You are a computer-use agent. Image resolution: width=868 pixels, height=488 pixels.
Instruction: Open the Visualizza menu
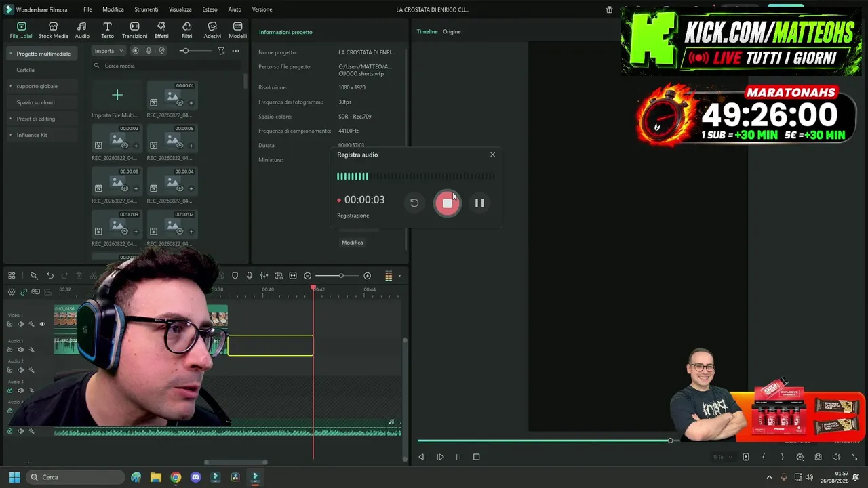coord(180,9)
